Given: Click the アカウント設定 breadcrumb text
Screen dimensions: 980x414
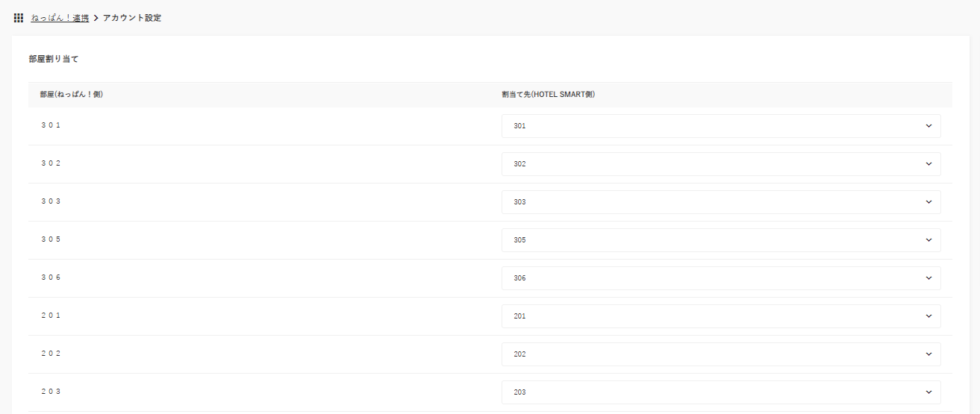Looking at the screenshot, I should 132,18.
